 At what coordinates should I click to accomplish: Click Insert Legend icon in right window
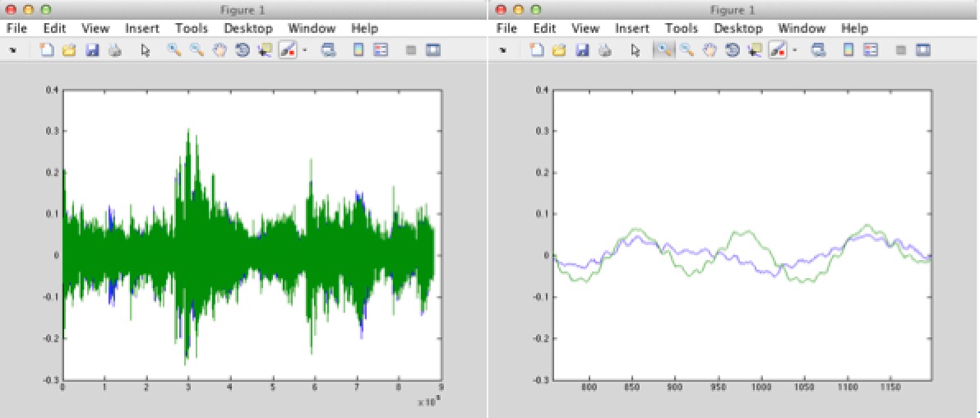pos(871,51)
